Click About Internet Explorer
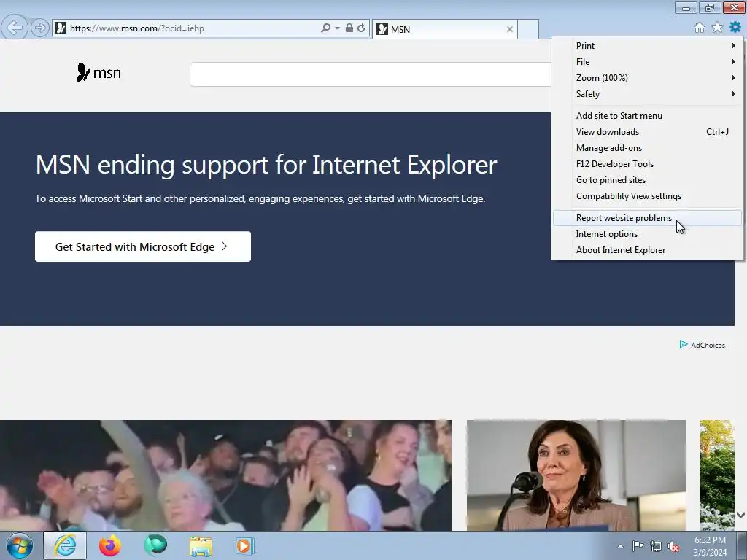This screenshot has width=747, height=560. click(x=648, y=250)
